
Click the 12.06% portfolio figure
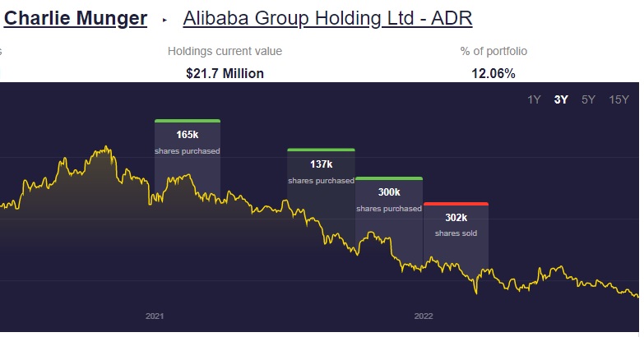coord(493,73)
